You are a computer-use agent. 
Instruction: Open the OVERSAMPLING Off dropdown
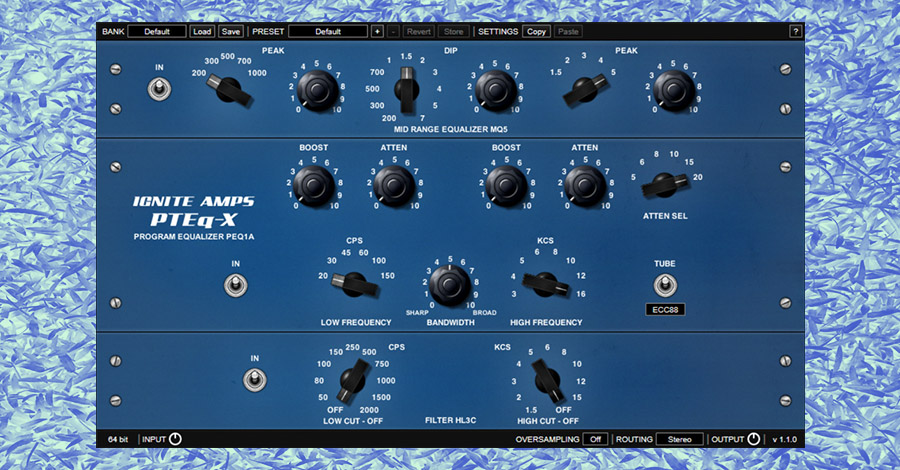(595, 439)
